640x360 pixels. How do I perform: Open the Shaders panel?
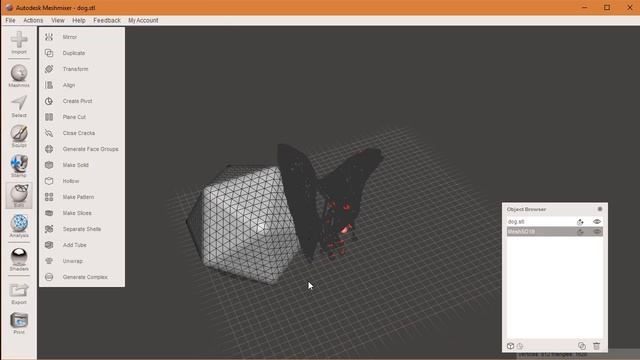point(19,259)
